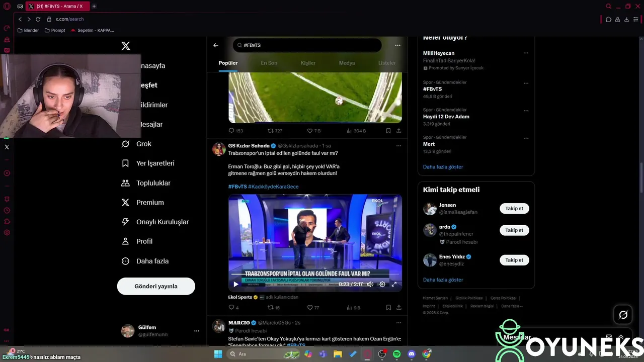Play the Ekol Sports video
644x362 pixels.
[x=235, y=284]
